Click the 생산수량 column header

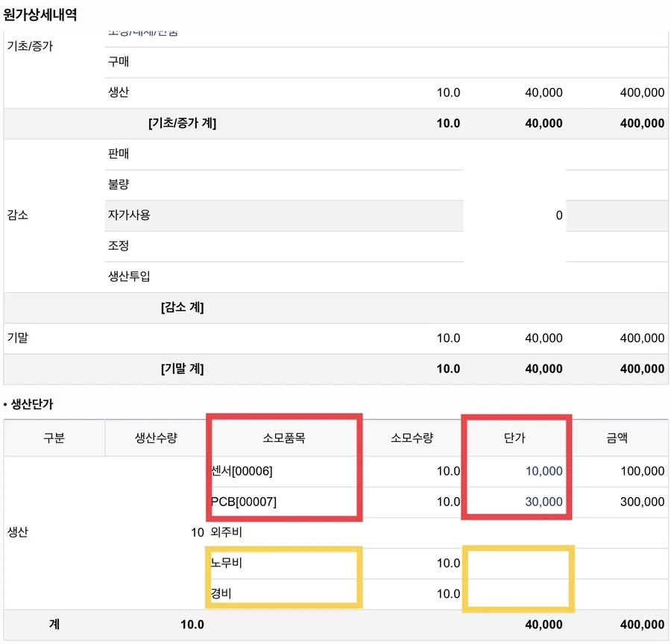click(156, 438)
